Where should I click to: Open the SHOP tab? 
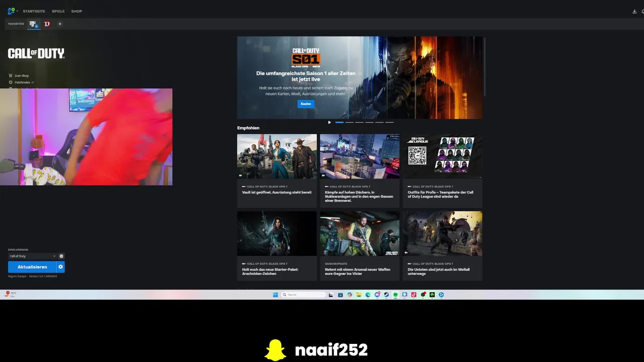(x=76, y=11)
